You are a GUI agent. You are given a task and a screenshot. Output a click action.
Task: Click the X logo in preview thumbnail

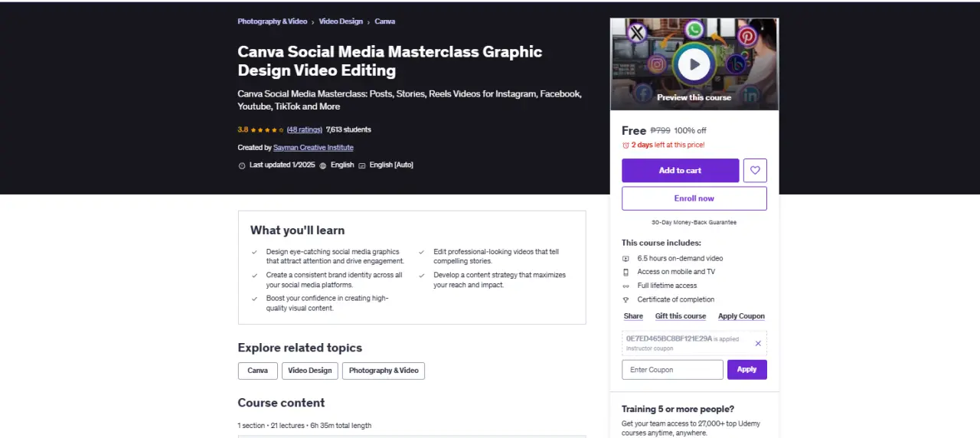coord(637,33)
